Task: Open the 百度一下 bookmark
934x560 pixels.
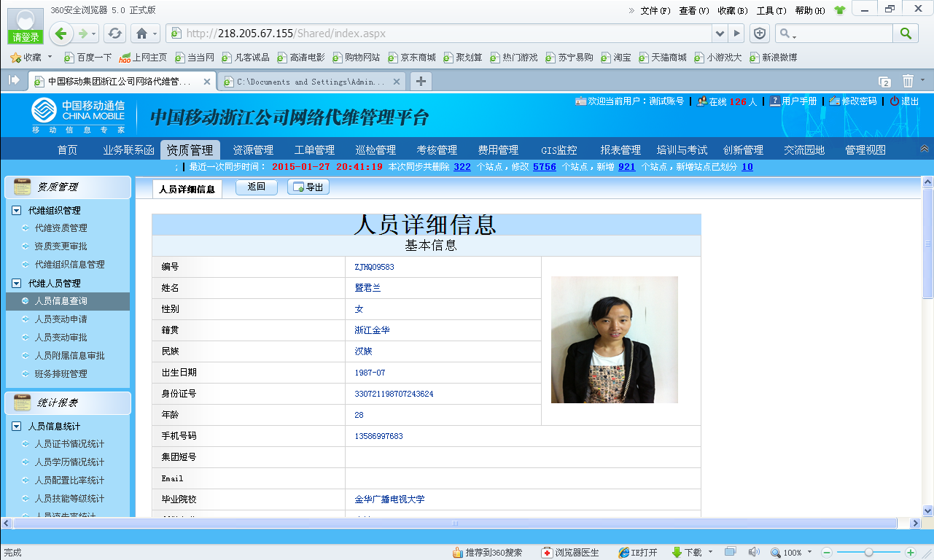Action: pos(88,57)
